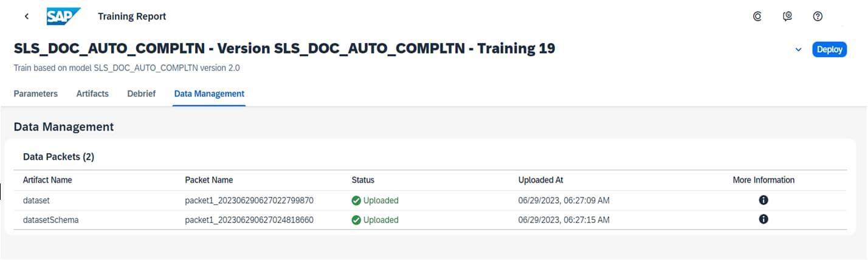The width and height of the screenshot is (868, 260).
Task: Click the SAP logo
Action: [63, 16]
